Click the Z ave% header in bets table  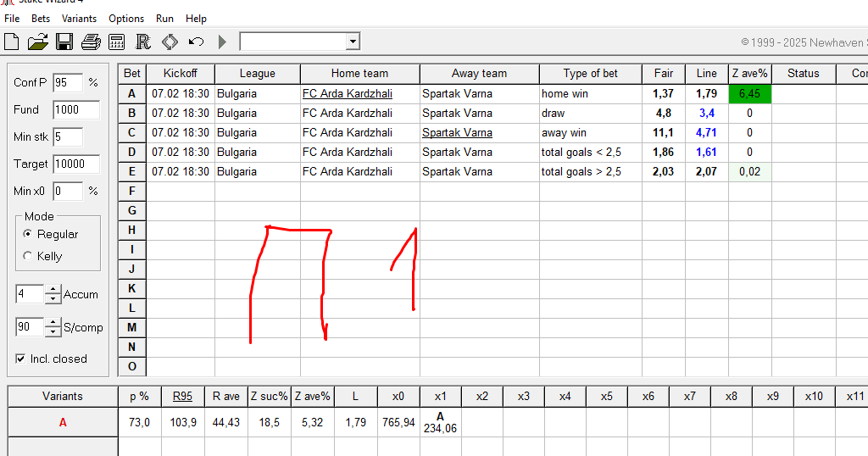click(x=750, y=74)
